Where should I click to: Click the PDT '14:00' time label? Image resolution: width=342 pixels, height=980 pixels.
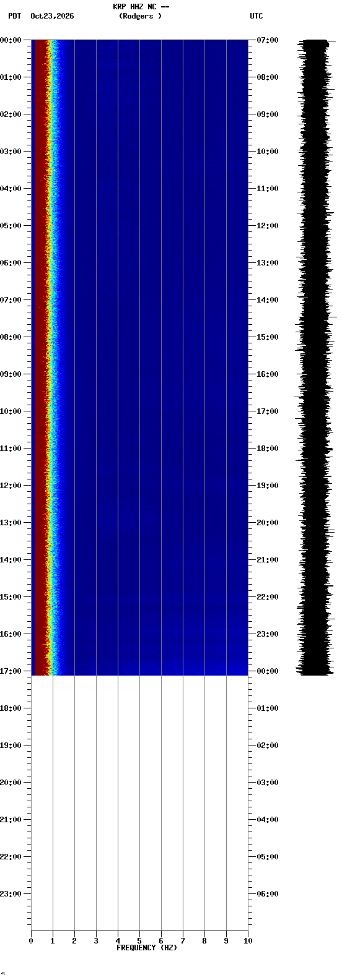coord(11,560)
